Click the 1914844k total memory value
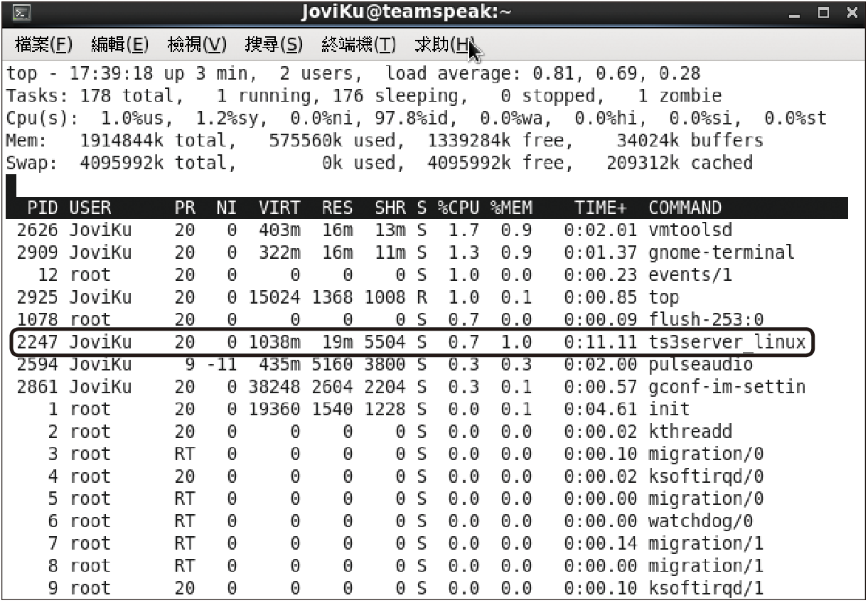 [x=153, y=141]
